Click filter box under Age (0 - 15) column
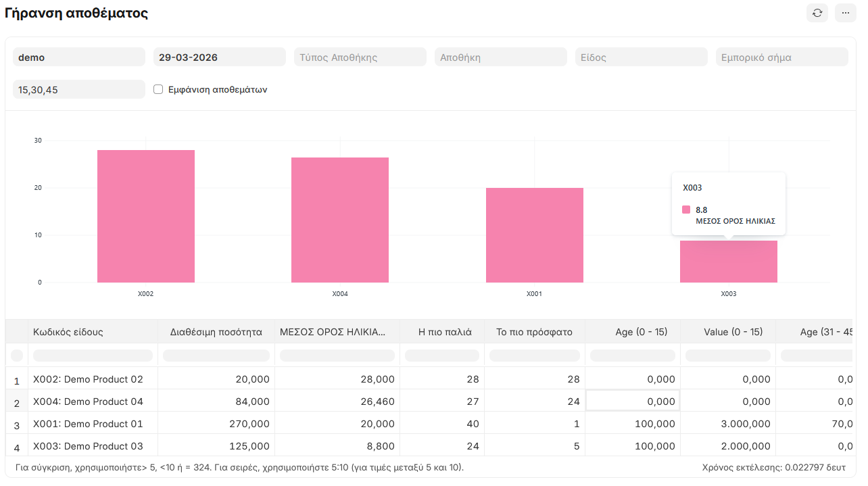 [632, 356]
